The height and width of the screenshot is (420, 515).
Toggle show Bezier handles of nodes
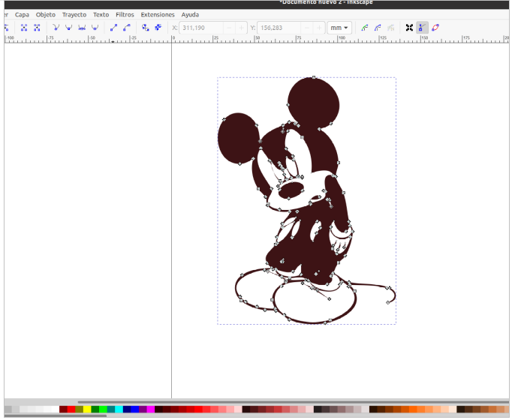[x=422, y=28]
